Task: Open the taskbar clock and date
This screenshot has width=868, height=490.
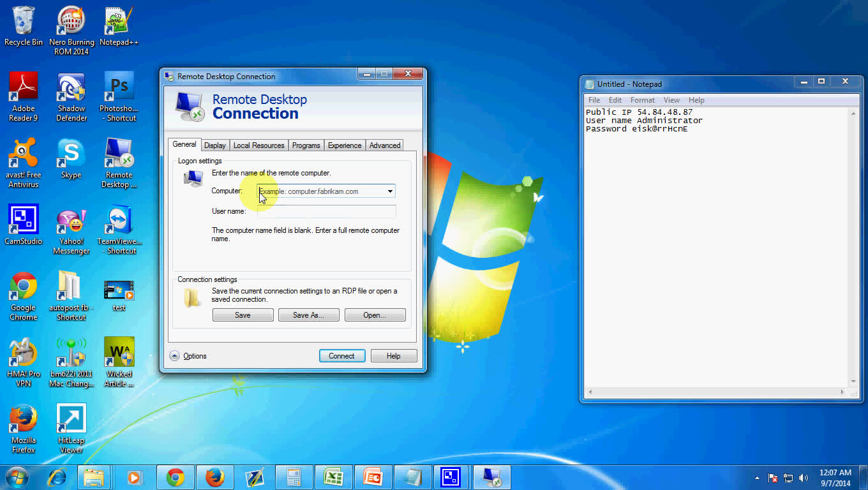Action: (x=835, y=478)
